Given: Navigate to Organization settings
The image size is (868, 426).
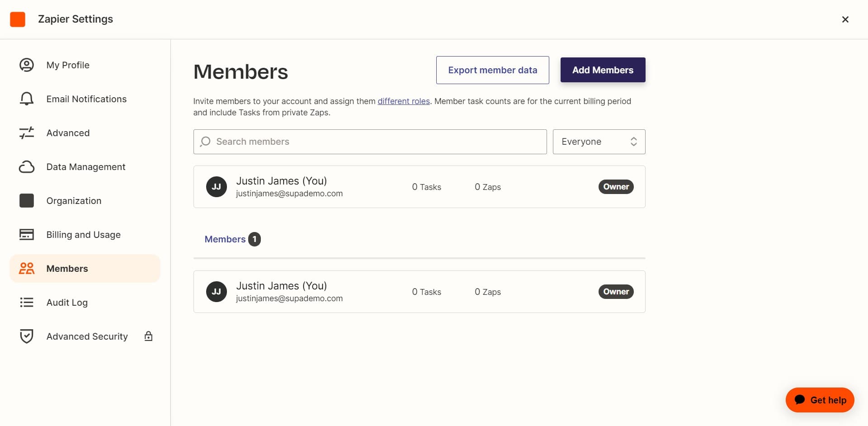Looking at the screenshot, I should click(x=73, y=200).
